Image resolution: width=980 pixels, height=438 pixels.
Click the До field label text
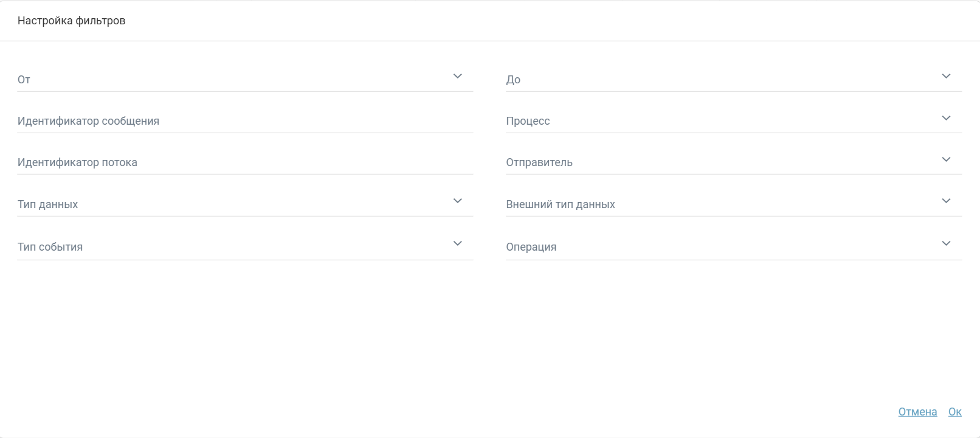point(513,80)
